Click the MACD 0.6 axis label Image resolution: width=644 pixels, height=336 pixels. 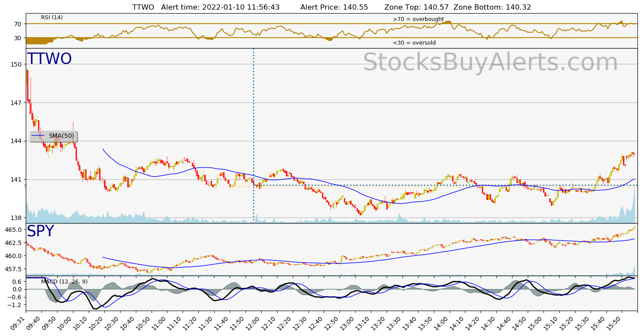pos(17,281)
